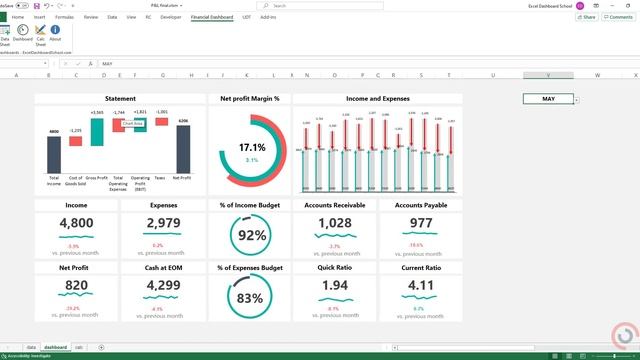Image resolution: width=640 pixels, height=360 pixels.
Task: Switch to the Data ribbon tab
Action: 112,17
